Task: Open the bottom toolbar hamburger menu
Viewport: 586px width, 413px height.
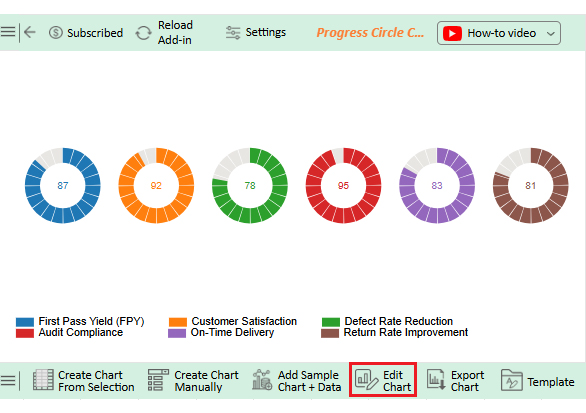Action: coord(8,380)
